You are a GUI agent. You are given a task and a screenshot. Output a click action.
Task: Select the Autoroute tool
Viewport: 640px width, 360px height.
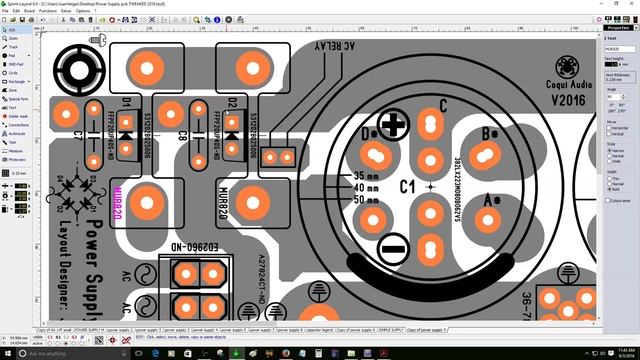16,133
